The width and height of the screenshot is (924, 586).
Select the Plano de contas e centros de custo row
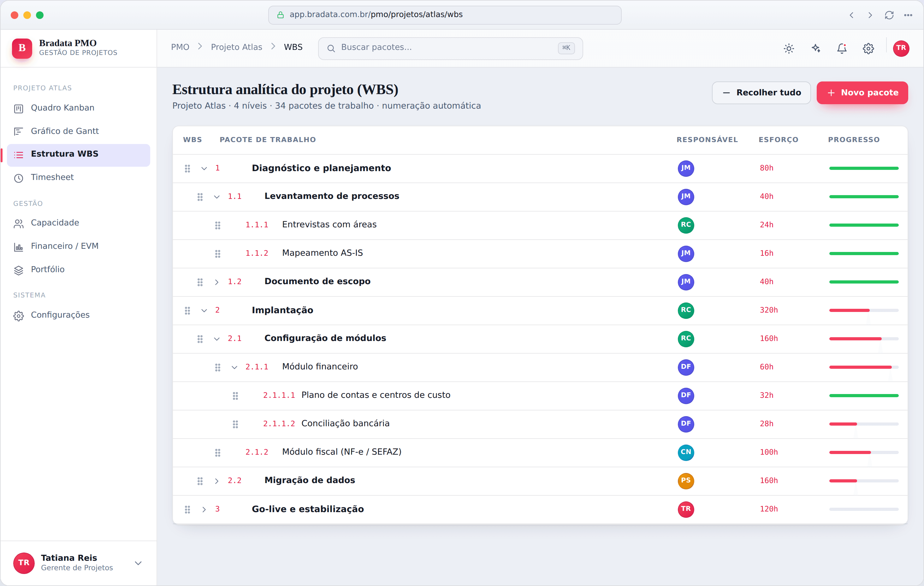tap(540, 396)
